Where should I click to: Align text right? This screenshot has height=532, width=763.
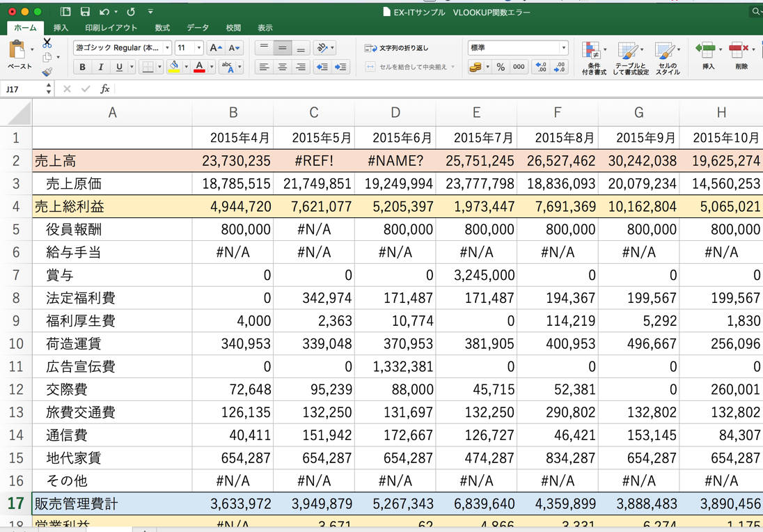(301, 67)
